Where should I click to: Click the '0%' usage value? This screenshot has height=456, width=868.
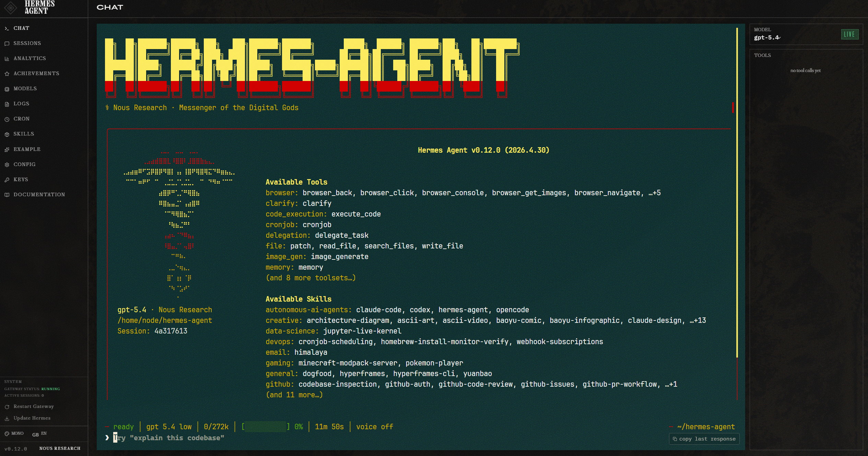[x=299, y=427]
